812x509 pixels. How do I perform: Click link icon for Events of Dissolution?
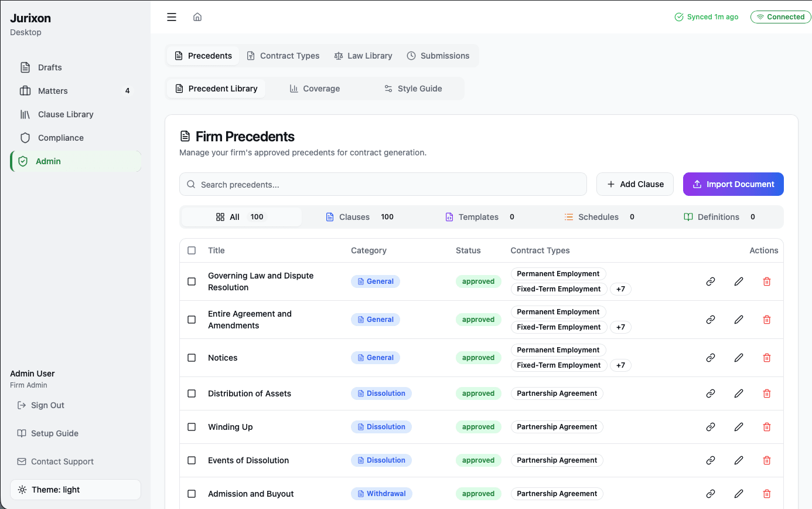711,460
